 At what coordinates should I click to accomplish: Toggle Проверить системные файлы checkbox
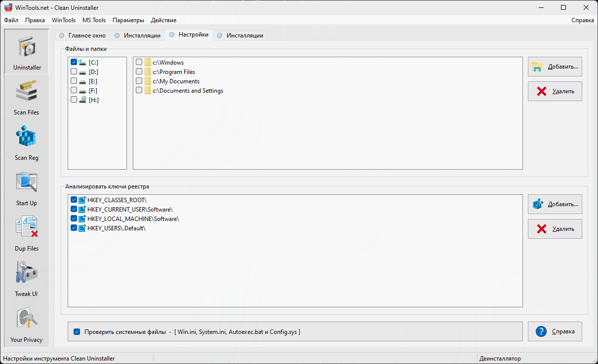click(77, 332)
